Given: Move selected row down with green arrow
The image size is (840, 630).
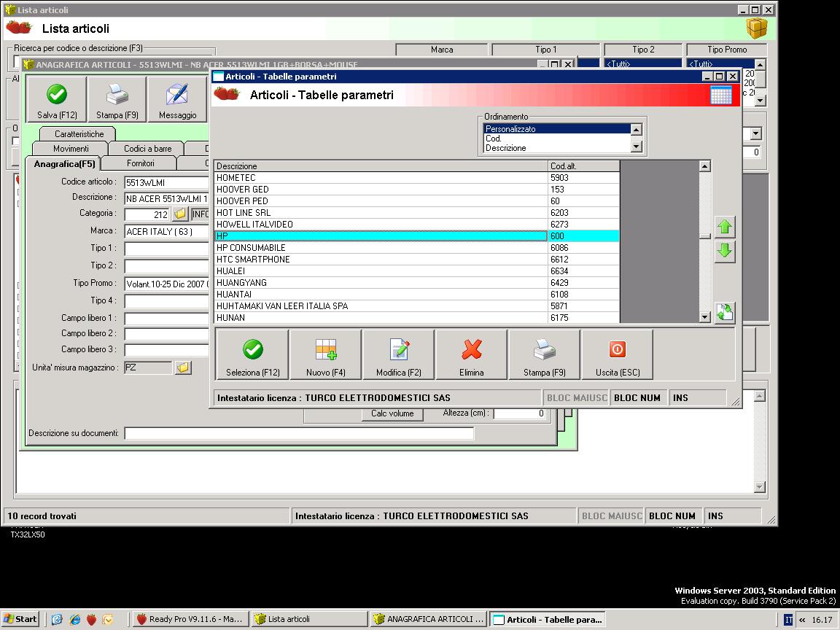Looking at the screenshot, I should pyautogui.click(x=725, y=252).
